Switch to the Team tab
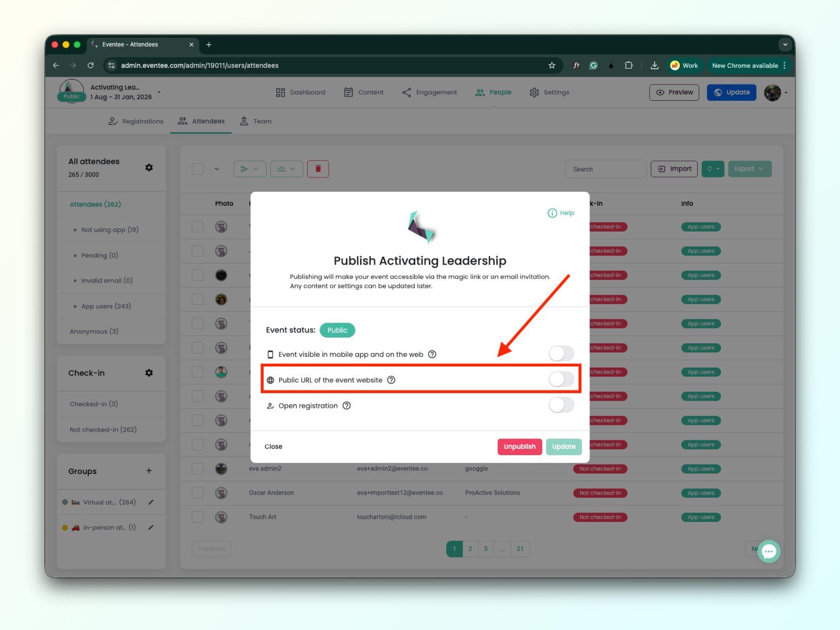 point(256,121)
